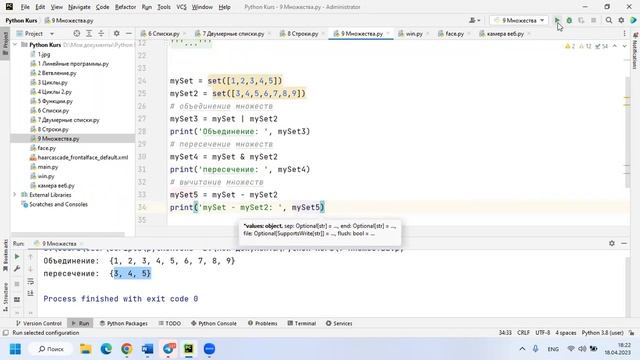Collapse the Python Kurs root folder
The height and width of the screenshot is (360, 640).
click(x=16, y=45)
